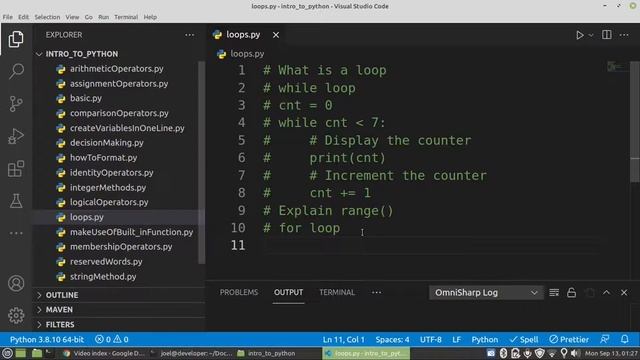Screen dimensions: 640x360
Task: Open errors and warnings count
Action: coord(111,340)
